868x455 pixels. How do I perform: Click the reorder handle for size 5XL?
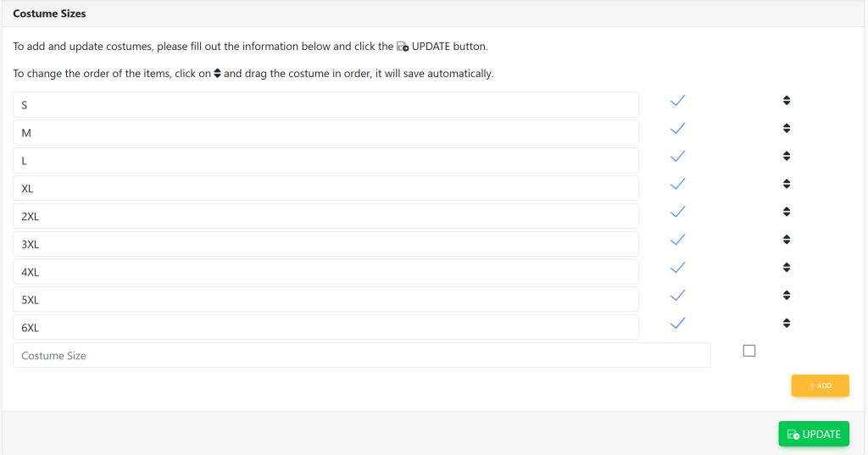(x=787, y=296)
